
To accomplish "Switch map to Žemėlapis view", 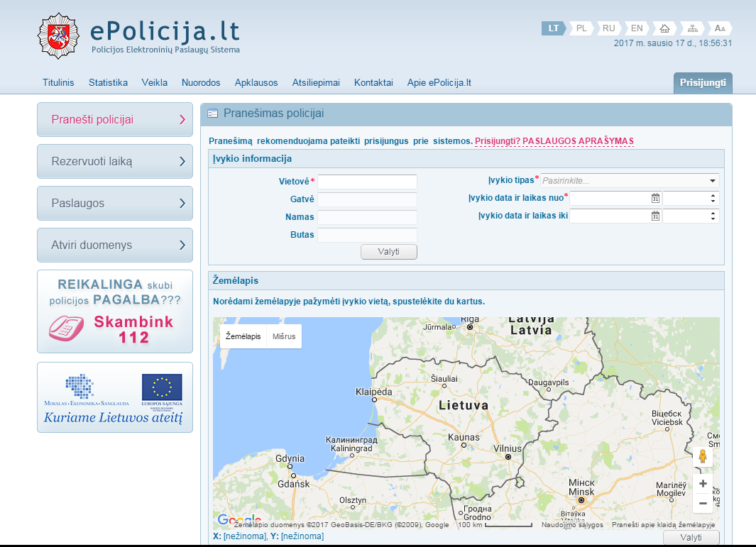I will pos(243,336).
